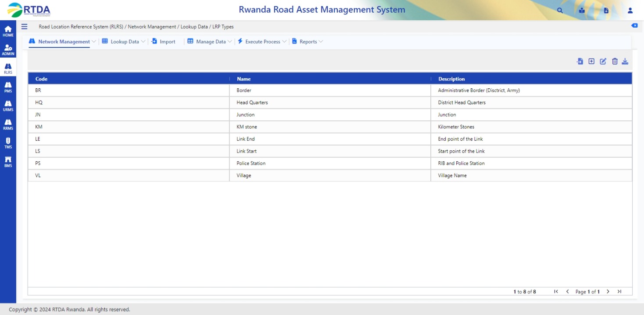
Task: Click the close-tab backspace icon
Action: (634, 25)
